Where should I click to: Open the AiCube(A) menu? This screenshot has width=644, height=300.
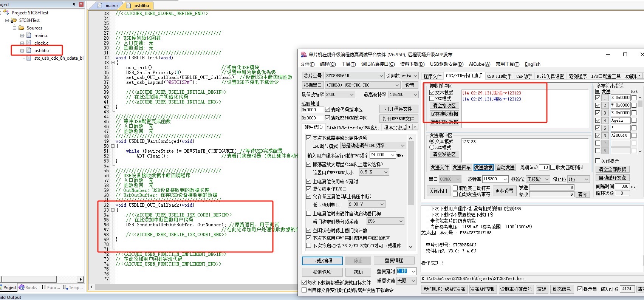point(479,64)
